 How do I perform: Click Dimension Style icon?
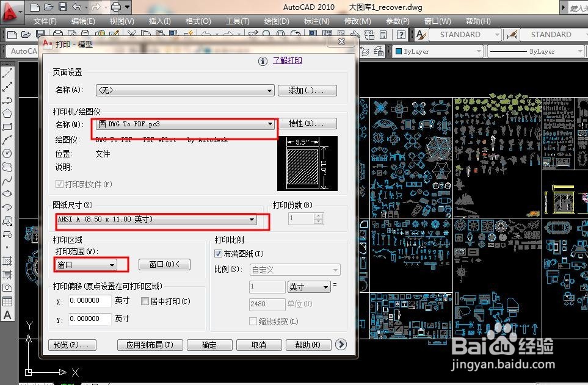click(512, 35)
